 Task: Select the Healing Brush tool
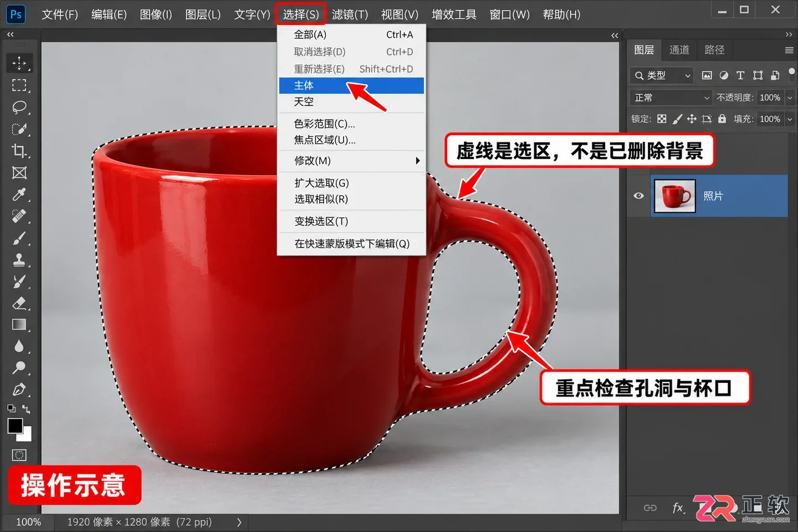click(19, 216)
